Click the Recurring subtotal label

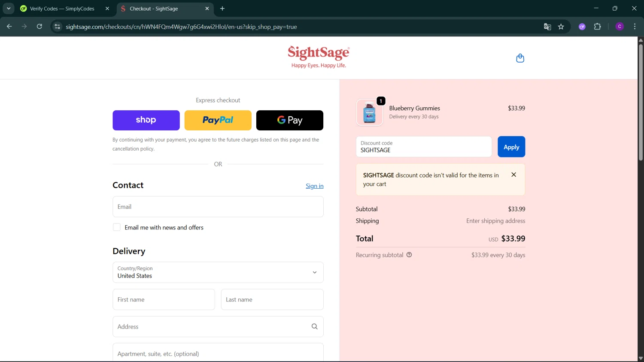(380, 255)
